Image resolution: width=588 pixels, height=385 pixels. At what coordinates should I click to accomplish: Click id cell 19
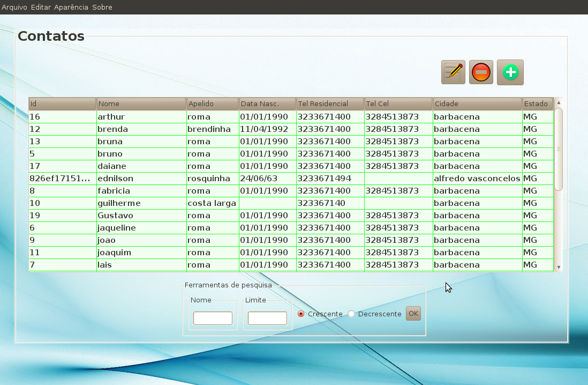(x=62, y=216)
